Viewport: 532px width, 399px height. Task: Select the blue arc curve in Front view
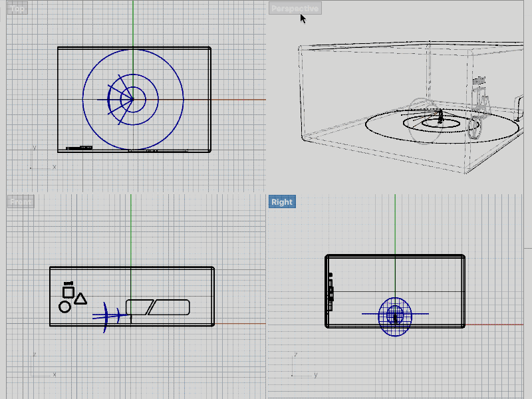tap(104, 317)
